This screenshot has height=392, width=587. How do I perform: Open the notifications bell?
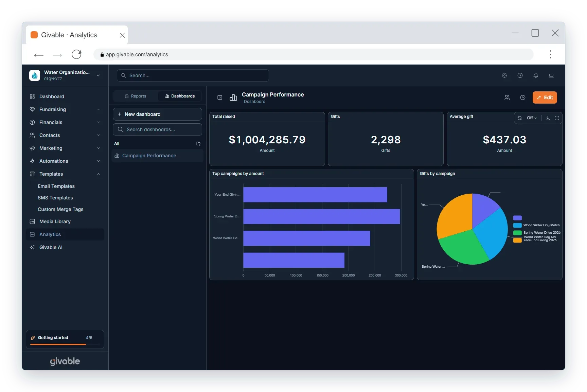tap(536, 75)
